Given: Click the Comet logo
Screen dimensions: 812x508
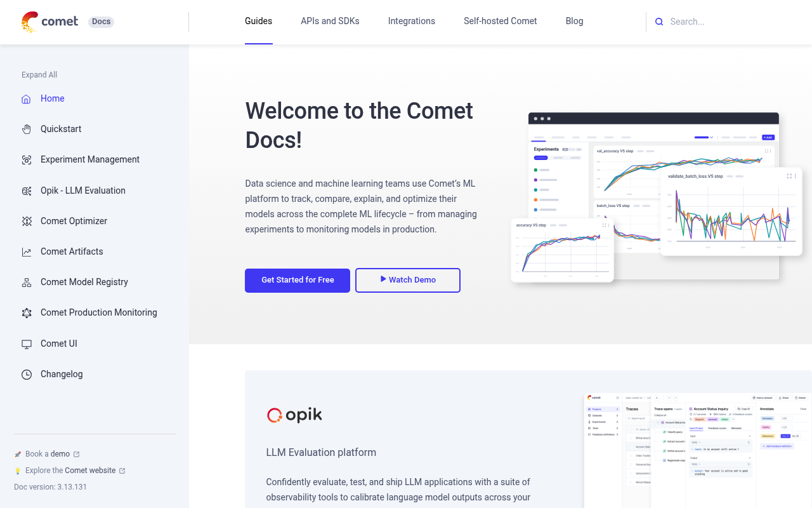Looking at the screenshot, I should tap(49, 22).
